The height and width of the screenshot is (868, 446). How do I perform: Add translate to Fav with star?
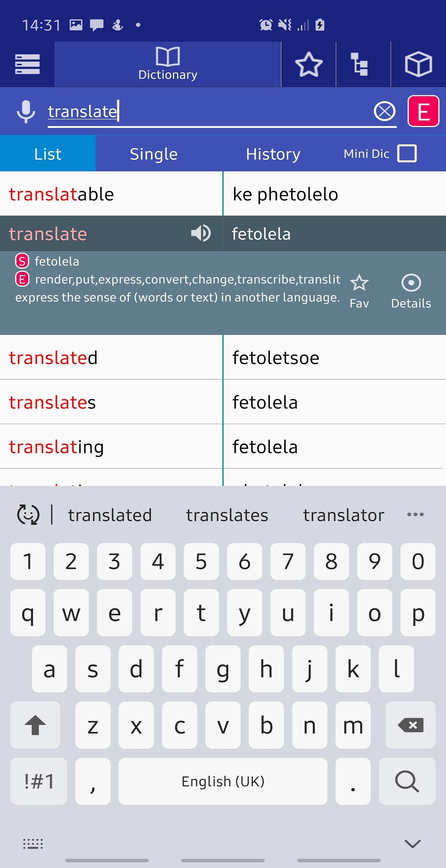click(x=359, y=291)
